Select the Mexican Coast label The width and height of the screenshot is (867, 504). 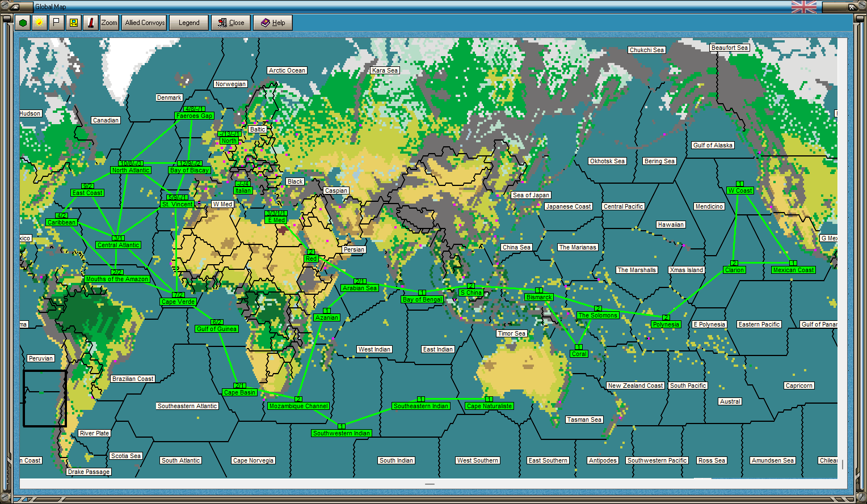(x=793, y=270)
